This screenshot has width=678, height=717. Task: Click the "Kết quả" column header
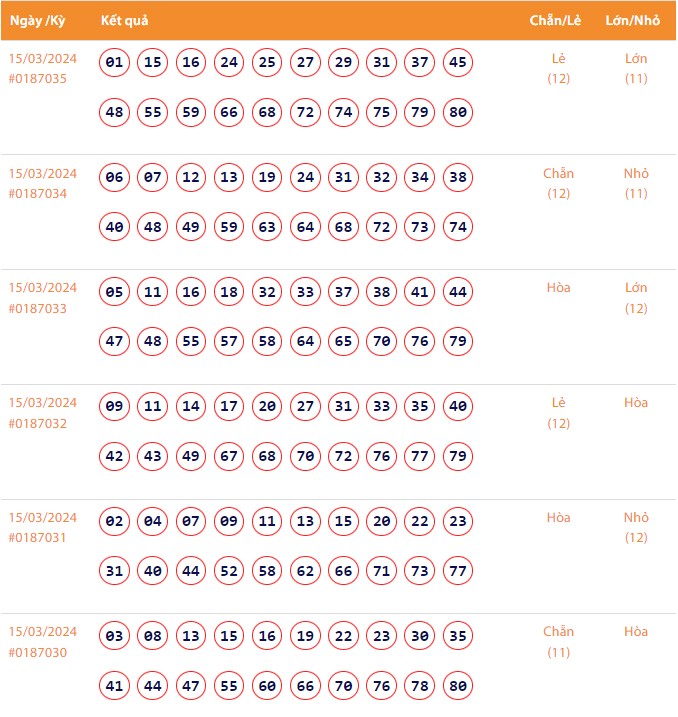click(125, 21)
